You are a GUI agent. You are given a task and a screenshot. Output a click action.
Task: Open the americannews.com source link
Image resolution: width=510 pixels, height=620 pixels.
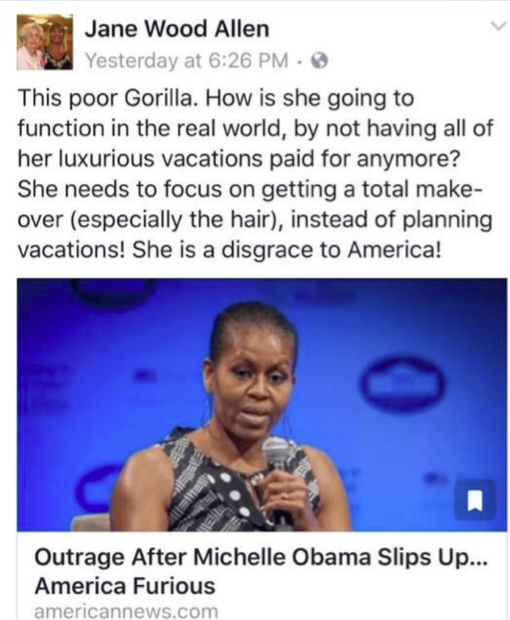(127, 611)
